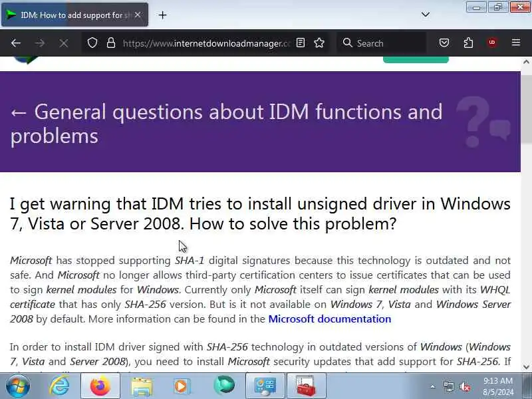The height and width of the screenshot is (399, 532).
Task: Go back to the previous page
Action: pyautogui.click(x=16, y=43)
